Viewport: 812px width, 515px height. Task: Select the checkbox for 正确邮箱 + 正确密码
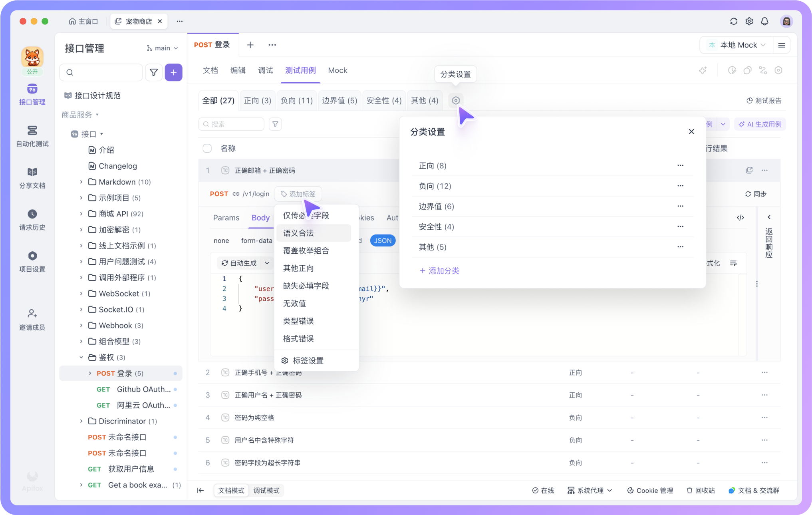coord(207,170)
